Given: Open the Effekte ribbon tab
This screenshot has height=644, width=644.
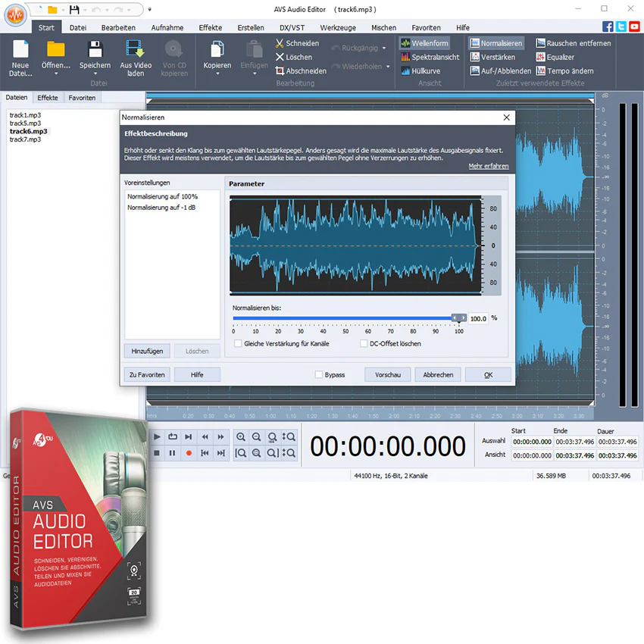Looking at the screenshot, I should (x=211, y=27).
